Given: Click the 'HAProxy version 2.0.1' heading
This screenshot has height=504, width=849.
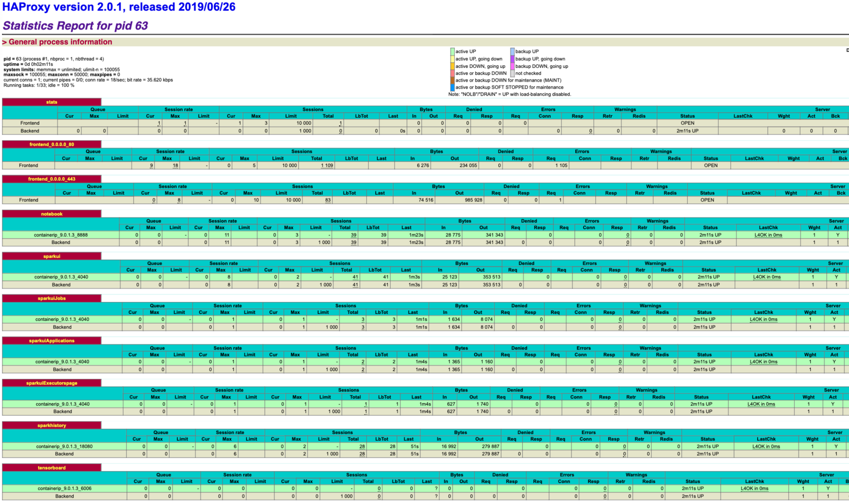Looking at the screenshot, I should (x=119, y=7).
